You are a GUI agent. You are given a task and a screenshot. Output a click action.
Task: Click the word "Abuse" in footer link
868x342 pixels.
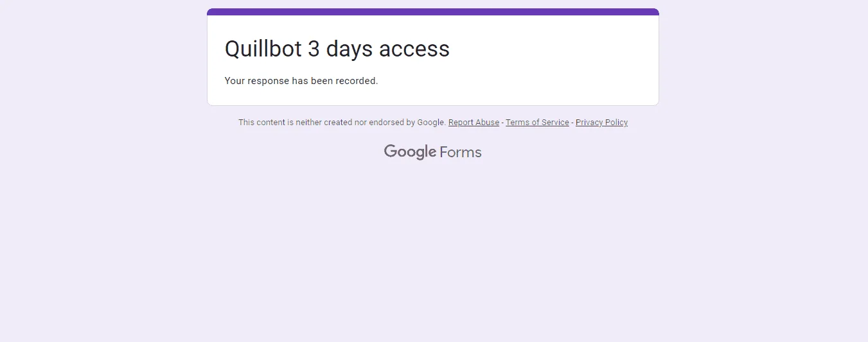pyautogui.click(x=487, y=123)
